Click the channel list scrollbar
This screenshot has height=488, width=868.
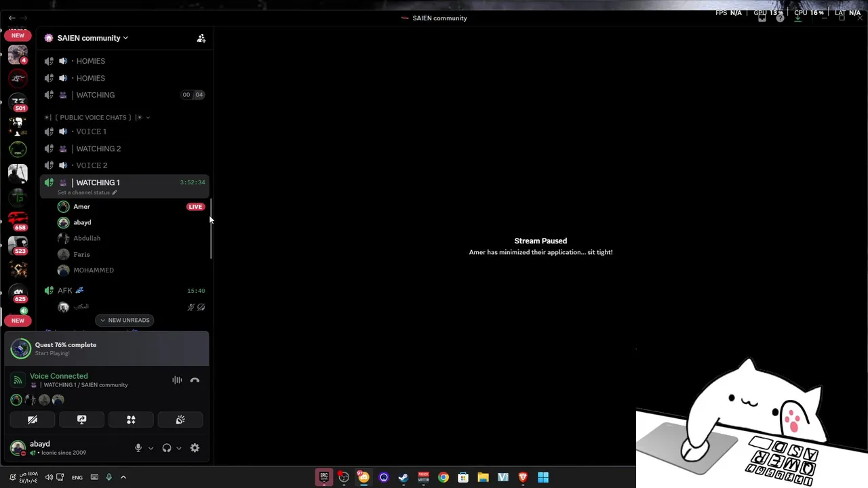(x=211, y=228)
